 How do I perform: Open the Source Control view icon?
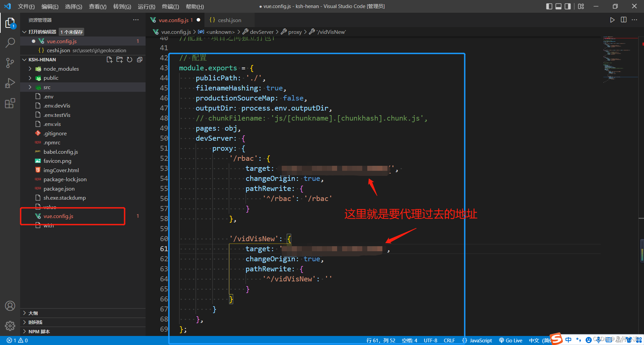pyautogui.click(x=10, y=63)
